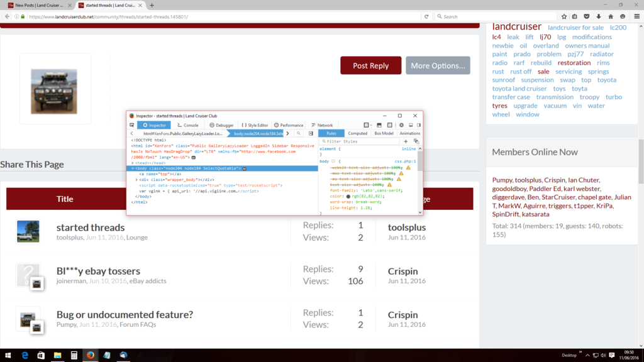
Task: Click the rgb(82,82,82) color swatch
Action: coord(348,197)
